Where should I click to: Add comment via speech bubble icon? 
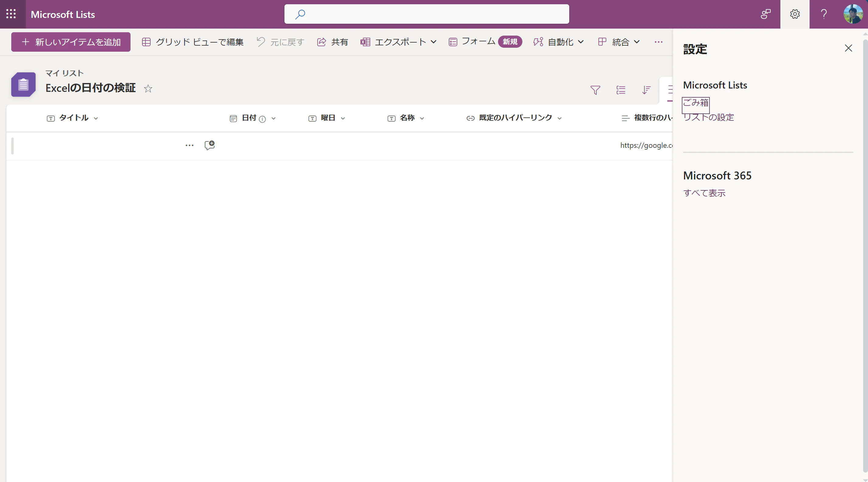tap(209, 145)
